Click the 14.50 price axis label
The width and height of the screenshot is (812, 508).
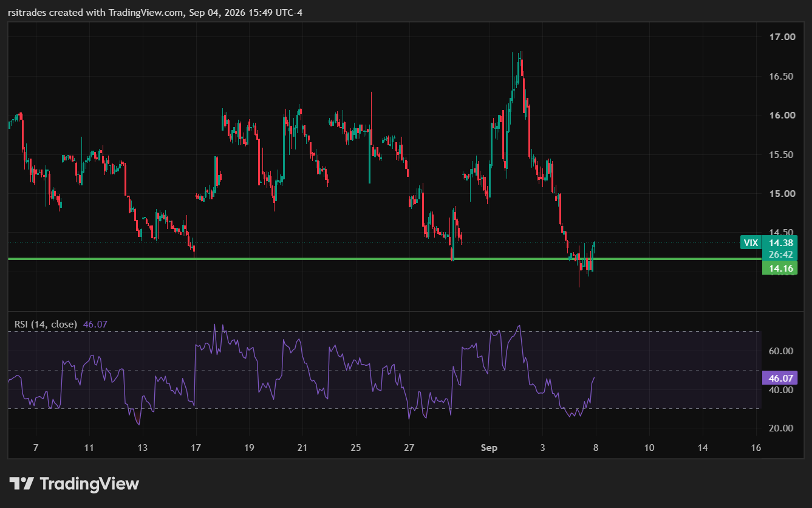coord(782,233)
